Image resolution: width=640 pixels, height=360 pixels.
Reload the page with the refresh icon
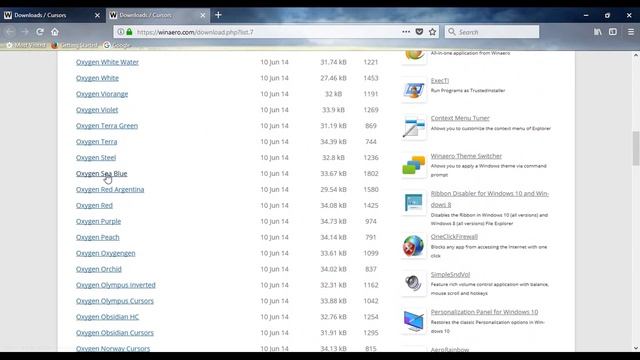point(40,32)
